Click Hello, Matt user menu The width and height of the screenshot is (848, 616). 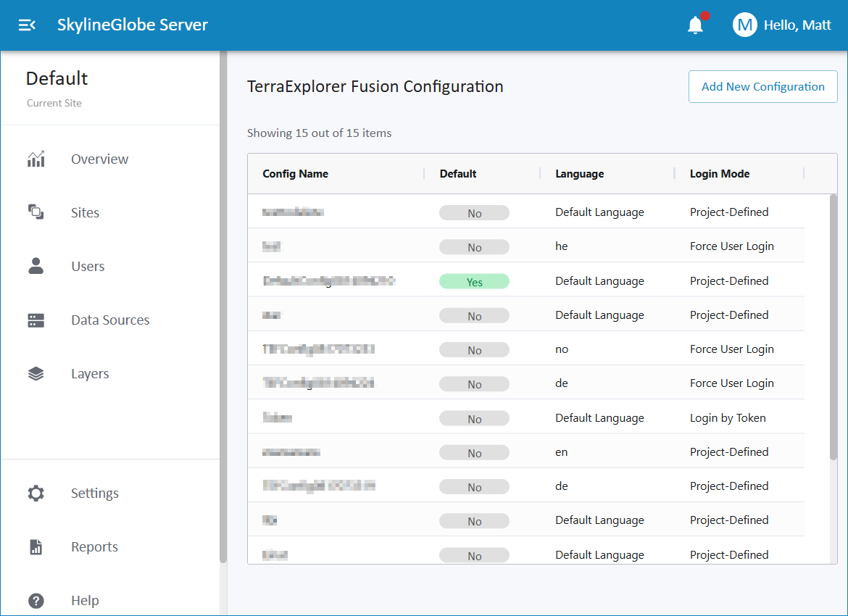point(797,25)
